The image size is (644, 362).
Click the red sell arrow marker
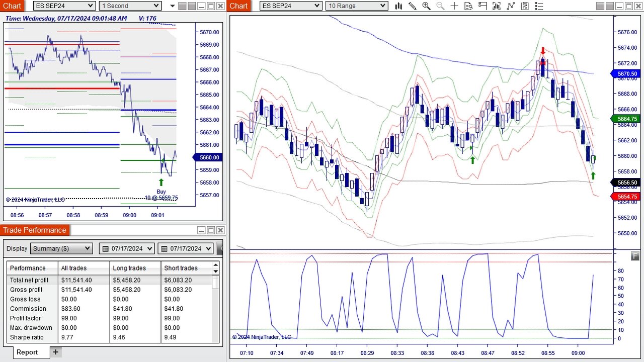(543, 51)
